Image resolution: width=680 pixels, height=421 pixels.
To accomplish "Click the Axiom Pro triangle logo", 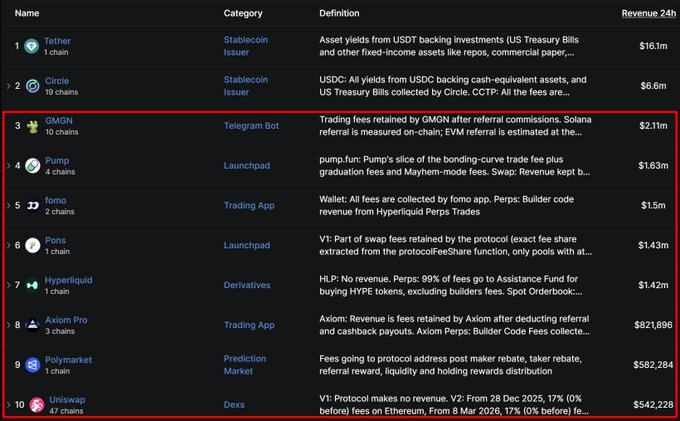I will point(33,325).
